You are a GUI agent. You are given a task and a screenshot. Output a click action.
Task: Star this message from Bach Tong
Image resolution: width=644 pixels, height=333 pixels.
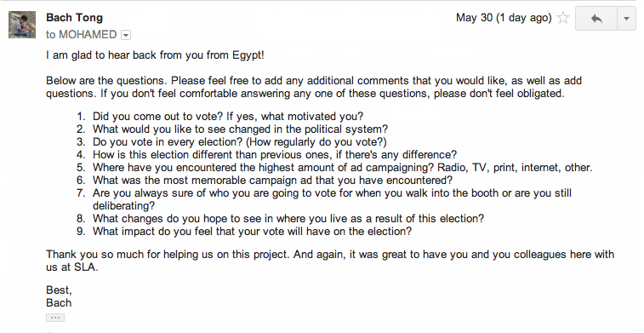(563, 18)
